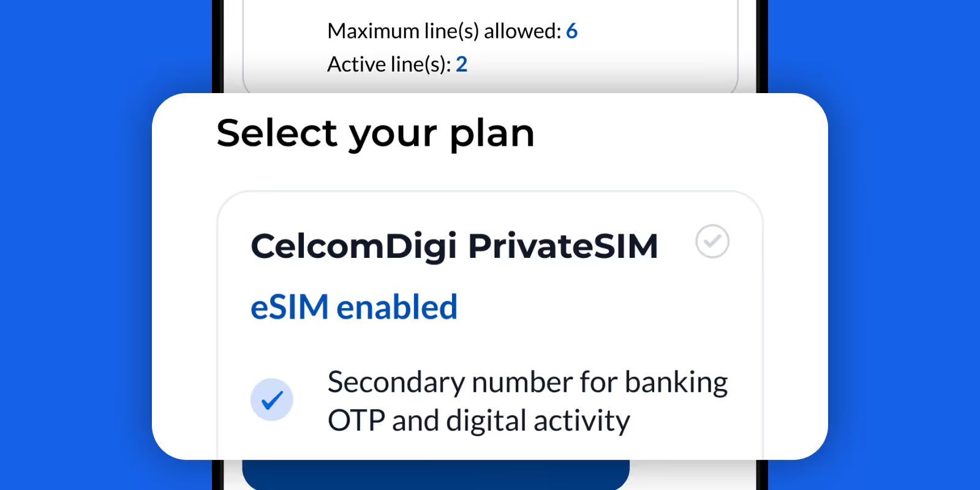Viewport: 980px width, 490px height.
Task: Tap the 'OTP and digital activity' line
Action: pos(479,421)
